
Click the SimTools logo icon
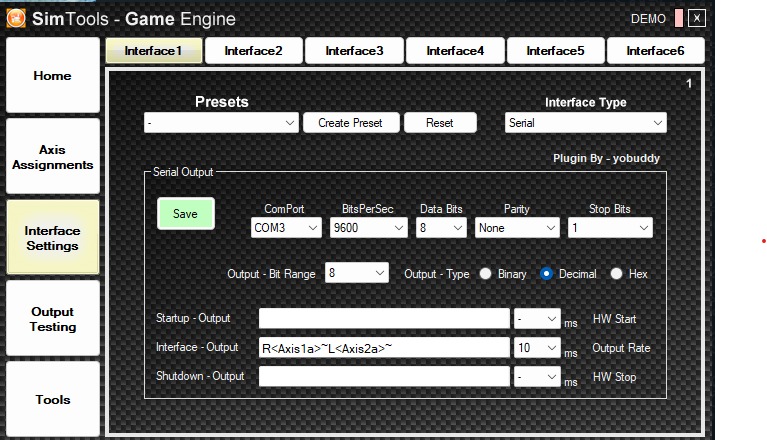click(16, 18)
